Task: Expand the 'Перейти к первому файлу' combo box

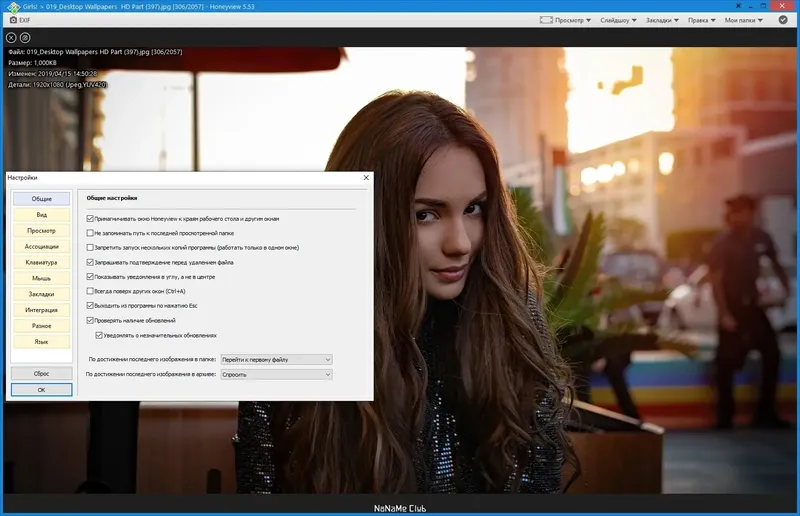Action: 277,359
